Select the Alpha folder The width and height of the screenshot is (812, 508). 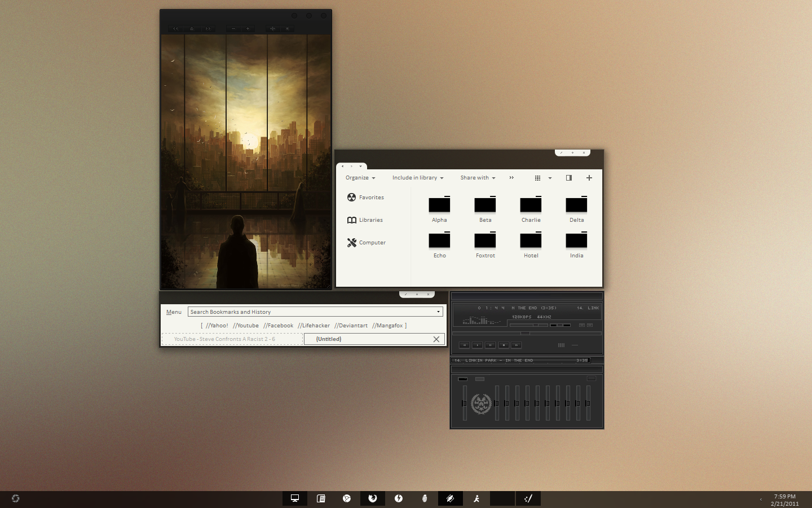[x=439, y=209]
